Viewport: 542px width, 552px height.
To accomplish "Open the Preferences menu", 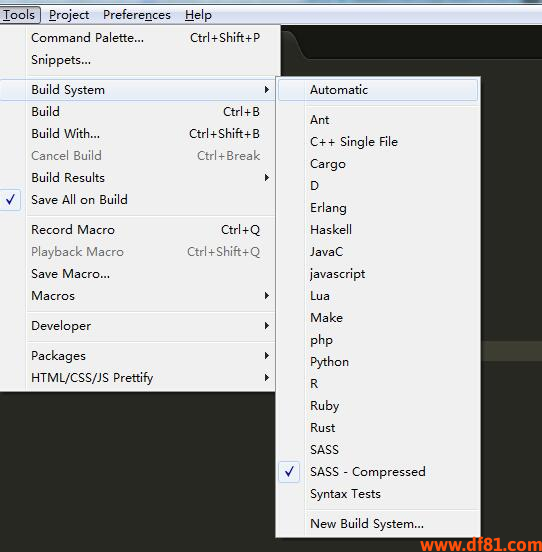I will coord(137,15).
